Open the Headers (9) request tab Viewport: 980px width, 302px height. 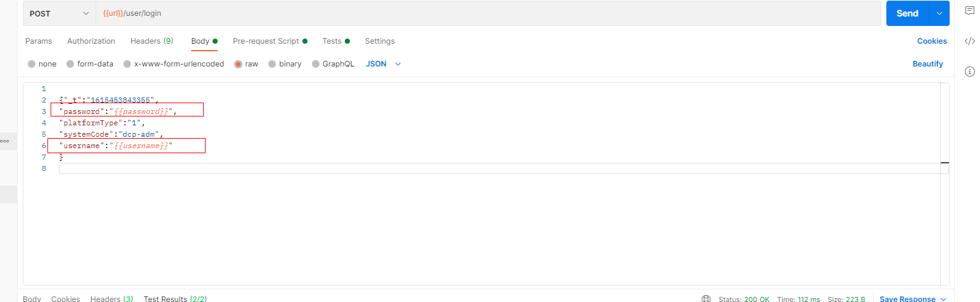coord(151,41)
